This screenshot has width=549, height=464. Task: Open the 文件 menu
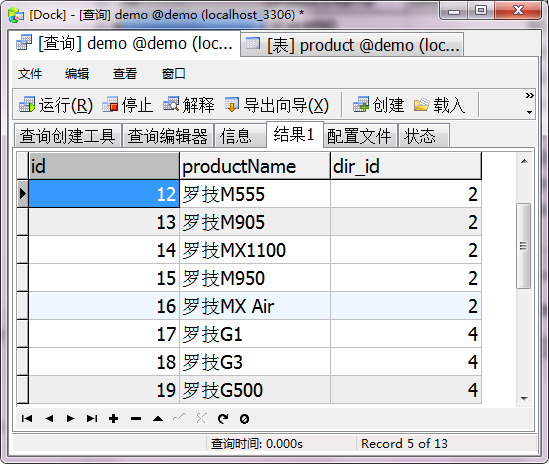click(30, 74)
